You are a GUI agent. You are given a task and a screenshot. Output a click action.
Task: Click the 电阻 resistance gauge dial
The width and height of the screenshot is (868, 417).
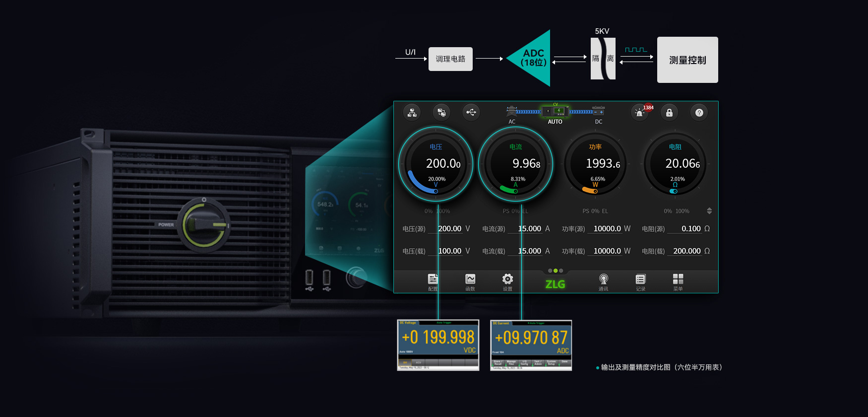tap(675, 164)
